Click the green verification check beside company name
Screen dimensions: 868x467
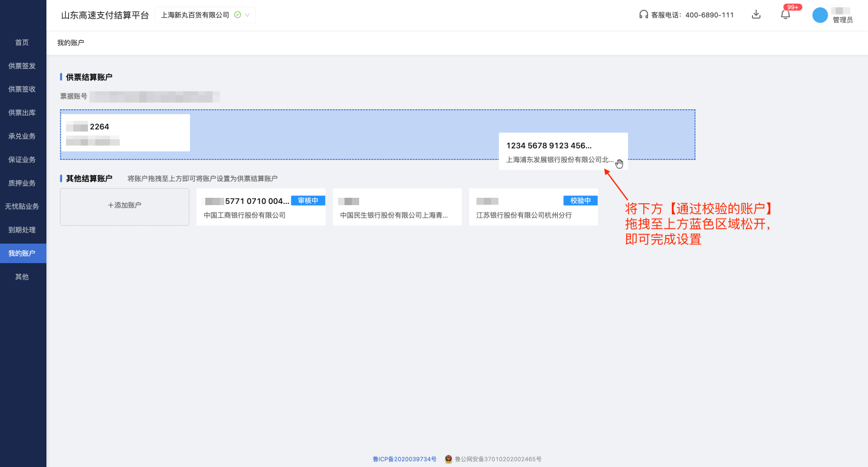click(238, 14)
